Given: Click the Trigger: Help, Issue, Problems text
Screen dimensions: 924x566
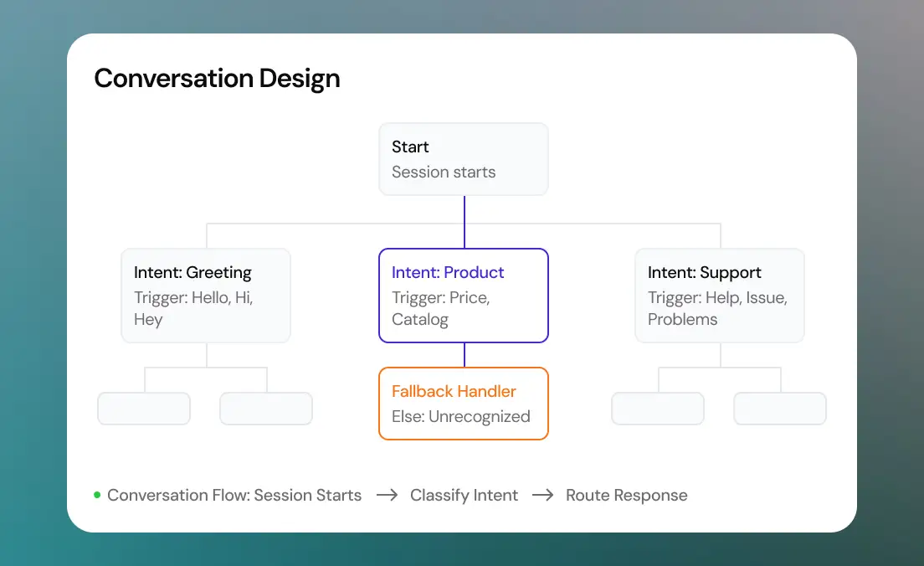Looking at the screenshot, I should click(x=717, y=308).
